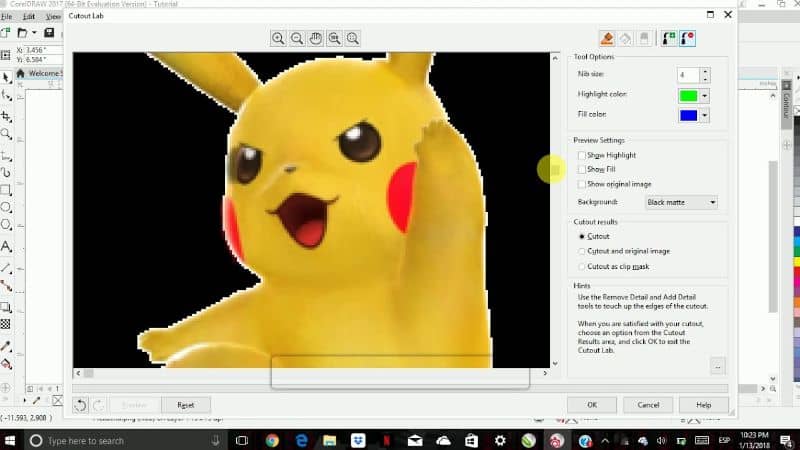Viewport: 800px width, 450px height.
Task: Select the Transparency checkerboard tool in toolbox
Action: (6, 324)
